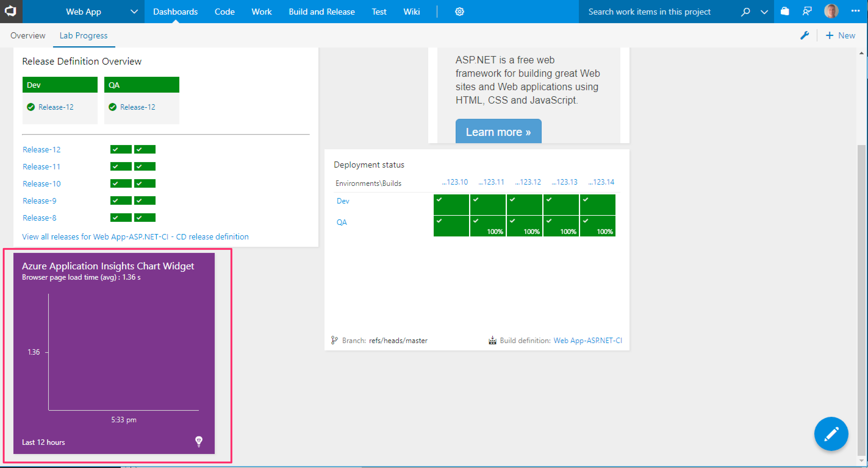Screen dimensions: 868x468
Task: Click the New dashboard button
Action: tap(840, 35)
